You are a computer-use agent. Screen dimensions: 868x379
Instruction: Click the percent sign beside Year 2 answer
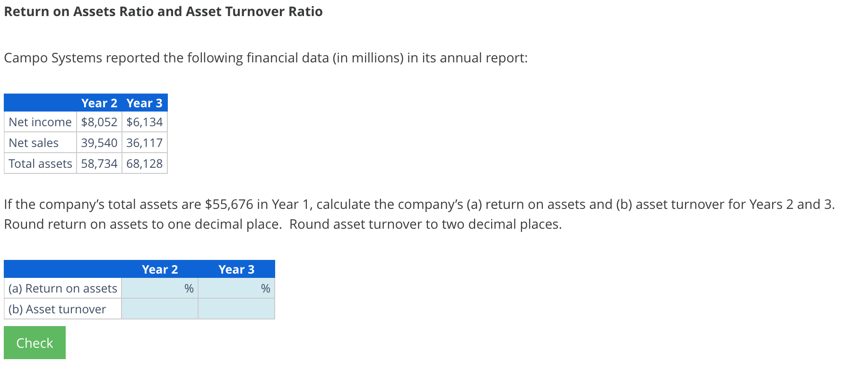[x=188, y=288]
